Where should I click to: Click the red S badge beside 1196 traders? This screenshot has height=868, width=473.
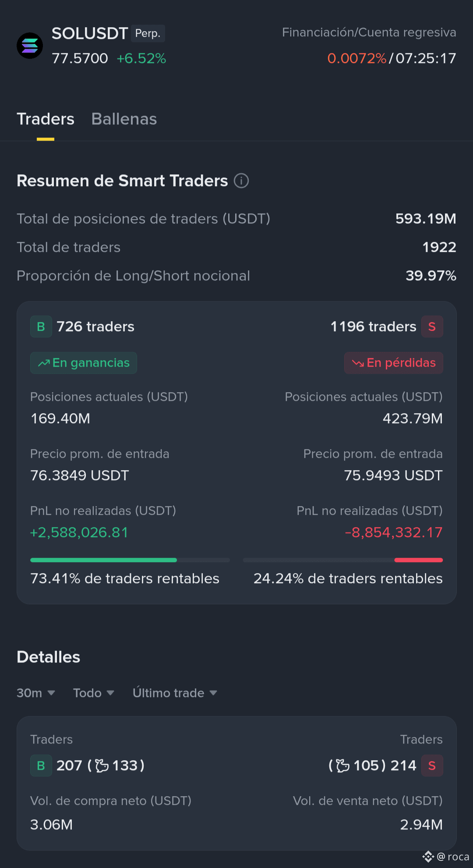[432, 327]
